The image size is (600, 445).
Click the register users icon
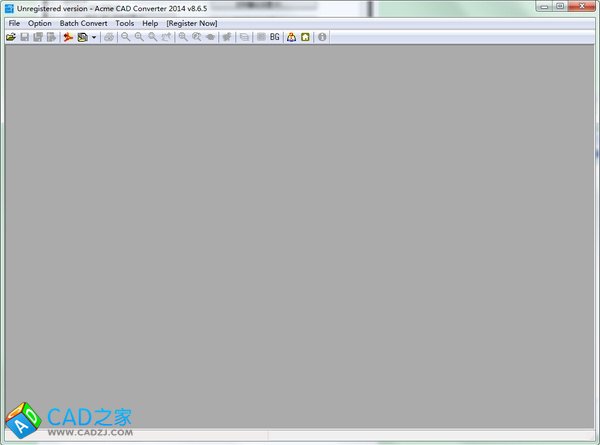pyautogui.click(x=291, y=37)
